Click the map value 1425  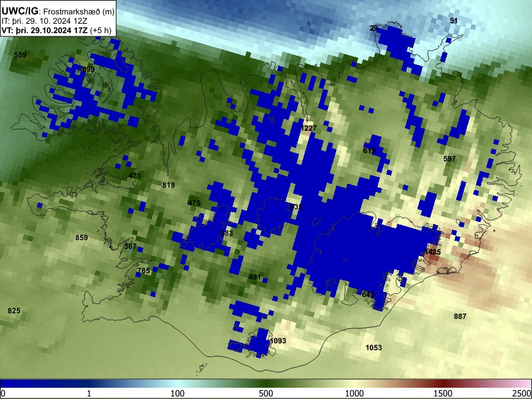432,252
